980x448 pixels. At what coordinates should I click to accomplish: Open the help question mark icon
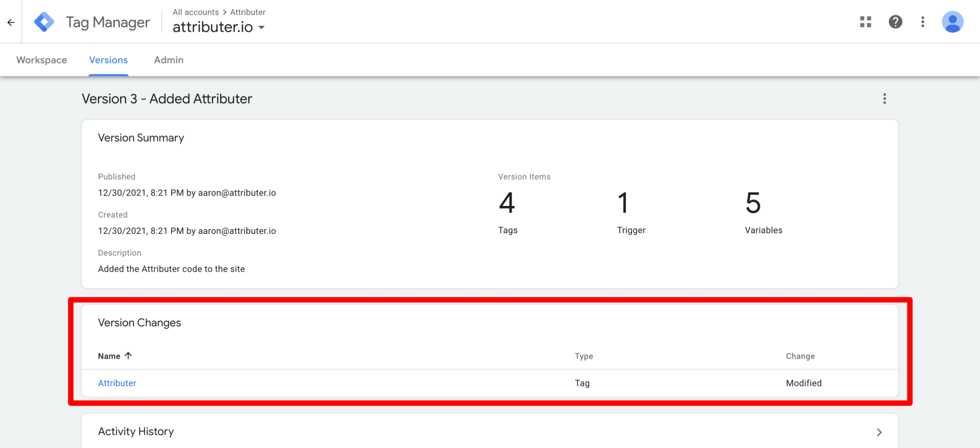(895, 22)
